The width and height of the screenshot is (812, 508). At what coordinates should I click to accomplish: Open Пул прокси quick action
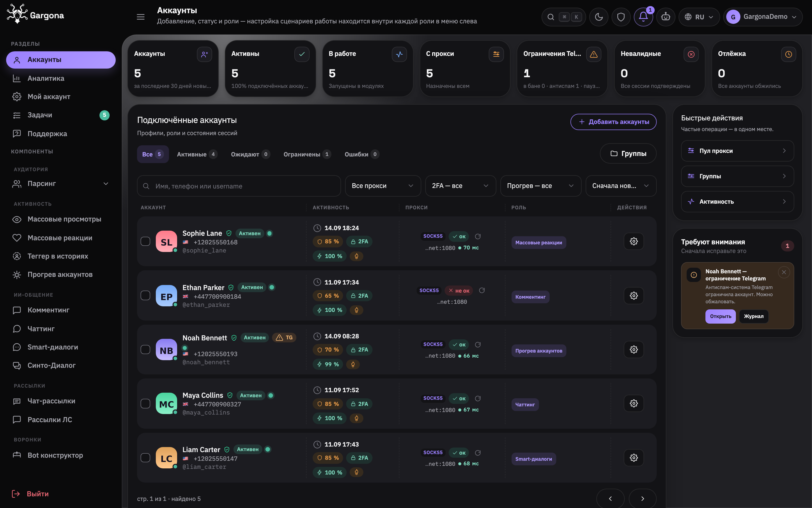(737, 151)
